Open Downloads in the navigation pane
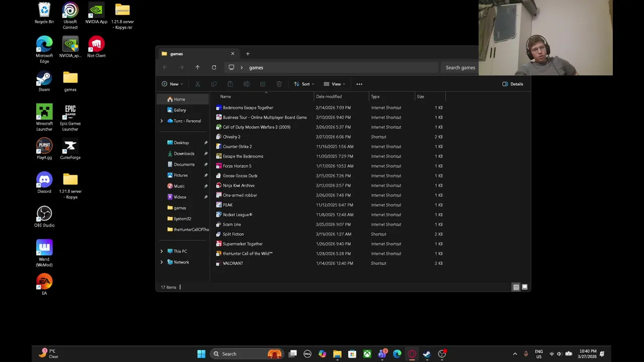Viewport: 644px width, 362px height. click(x=183, y=153)
